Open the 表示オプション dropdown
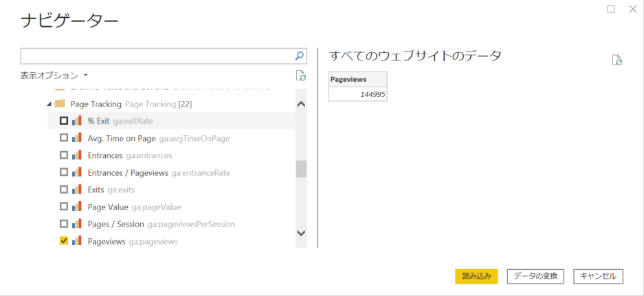This screenshot has height=296, width=644. pos(54,76)
